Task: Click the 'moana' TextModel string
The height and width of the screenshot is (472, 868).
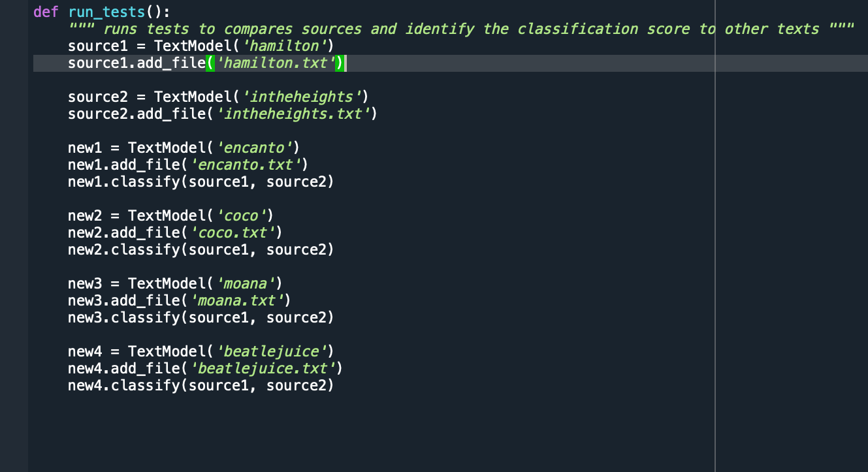Action: (x=245, y=283)
